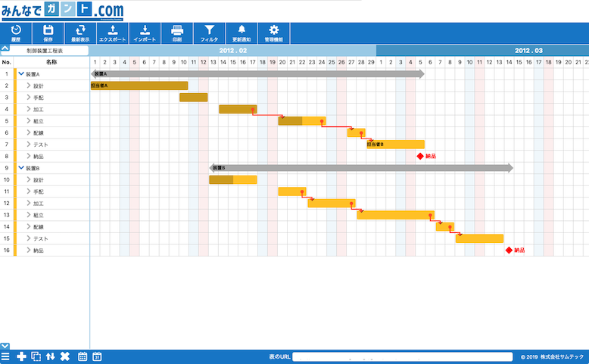Screen dimensions: 589x364
Task: Expand the 設計 row under 装置A
Action: (x=29, y=86)
